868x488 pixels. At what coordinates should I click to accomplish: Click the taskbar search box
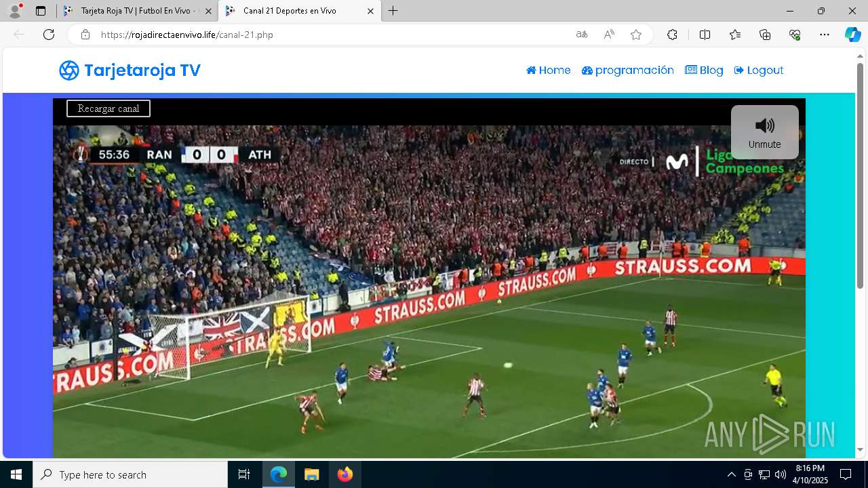tap(130, 474)
